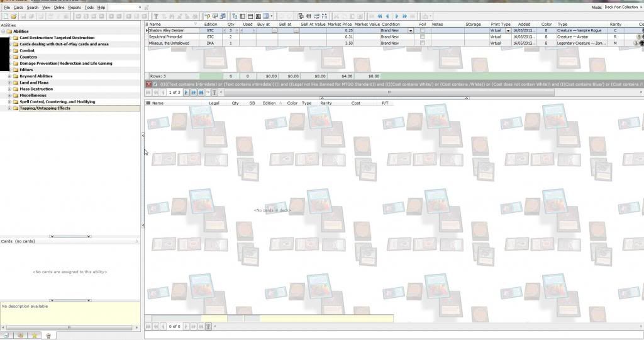Screen dimensions: 644x340
Task: Click the second bottom-left tab icon
Action: 20,336
